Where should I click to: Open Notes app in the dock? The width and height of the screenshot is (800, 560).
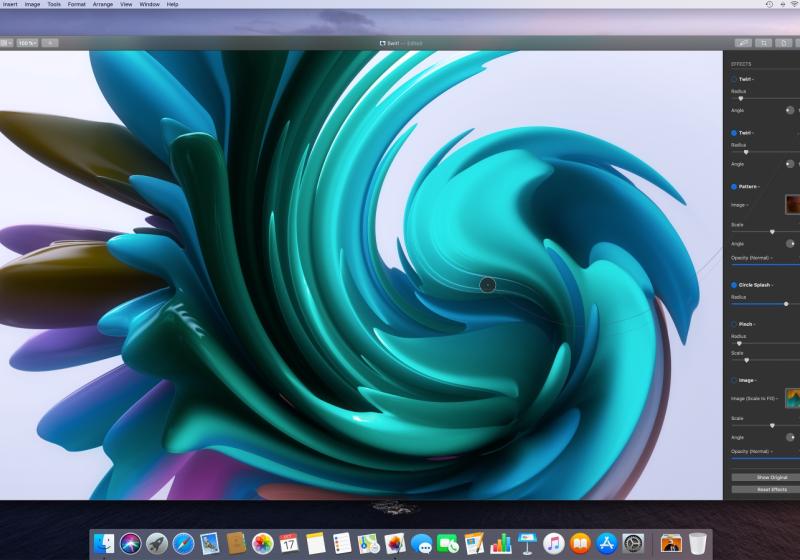tap(315, 544)
